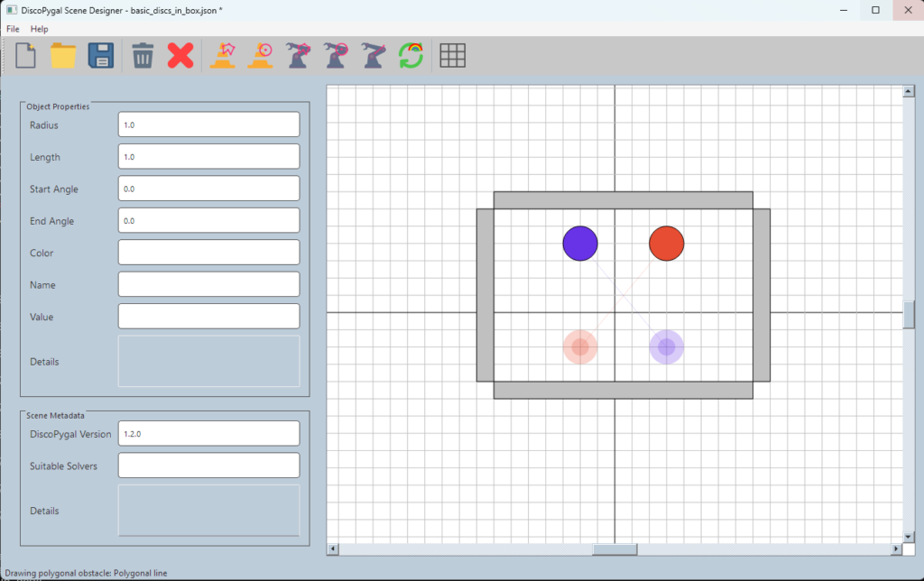Toggle the grid display icon
The height and width of the screenshot is (581, 924).
point(453,55)
